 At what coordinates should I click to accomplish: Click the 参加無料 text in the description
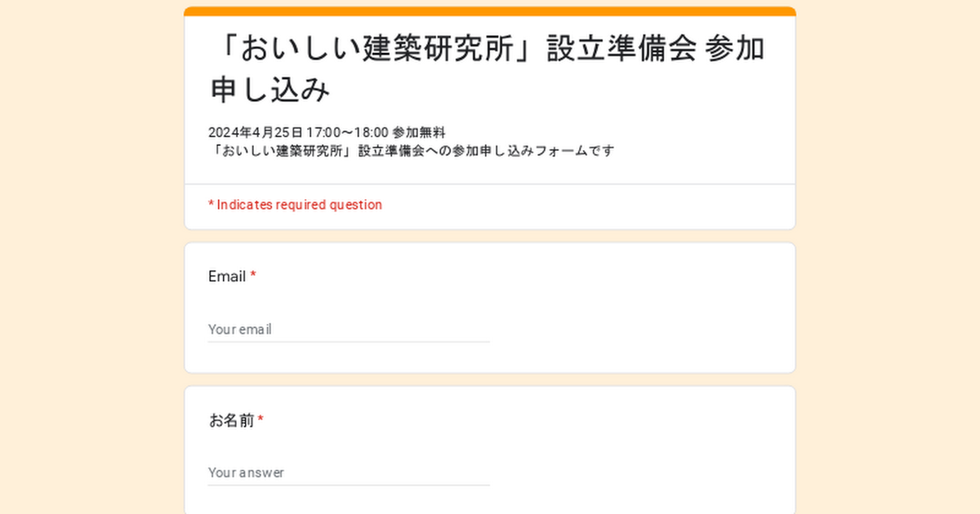pos(419,132)
